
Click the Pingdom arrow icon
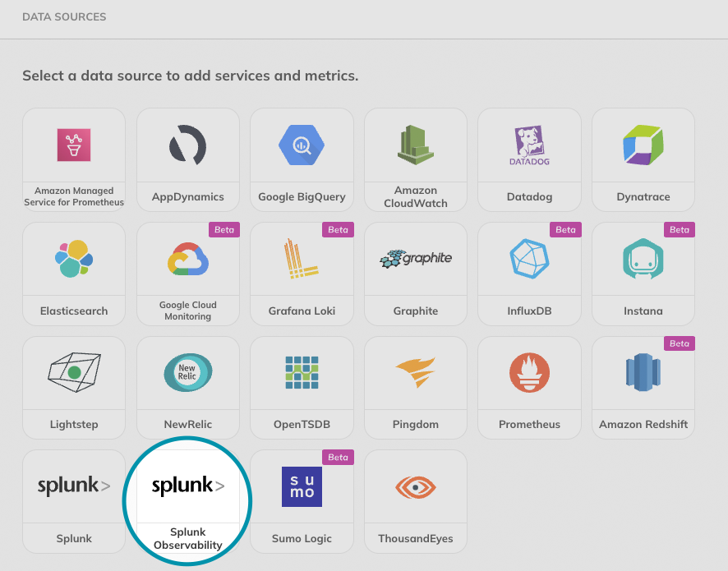[416, 372]
